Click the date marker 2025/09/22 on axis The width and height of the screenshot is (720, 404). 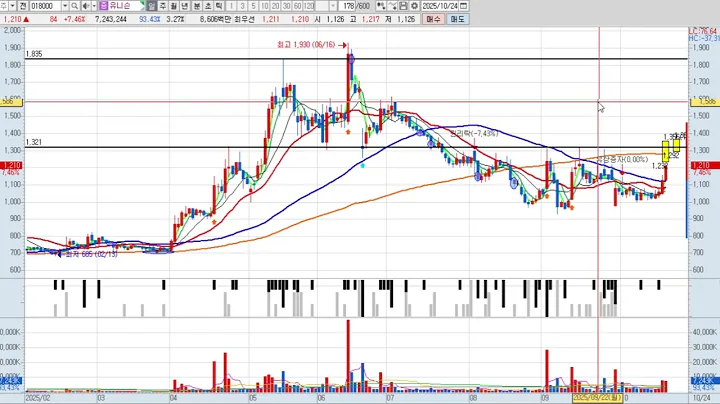click(x=597, y=398)
